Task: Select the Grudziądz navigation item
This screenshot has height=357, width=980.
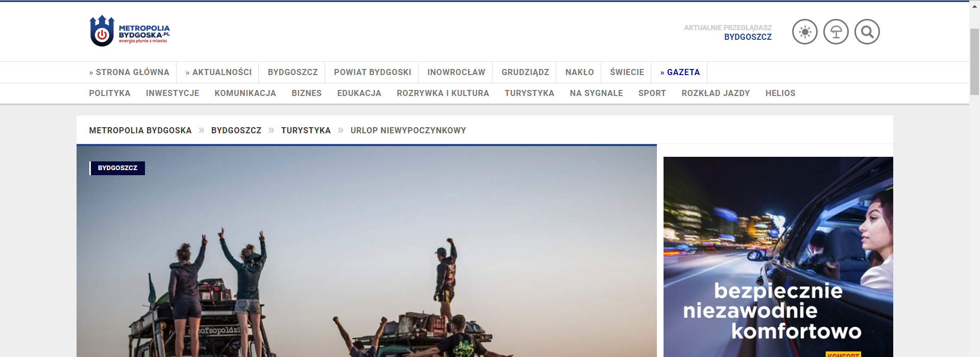Action: (x=525, y=73)
